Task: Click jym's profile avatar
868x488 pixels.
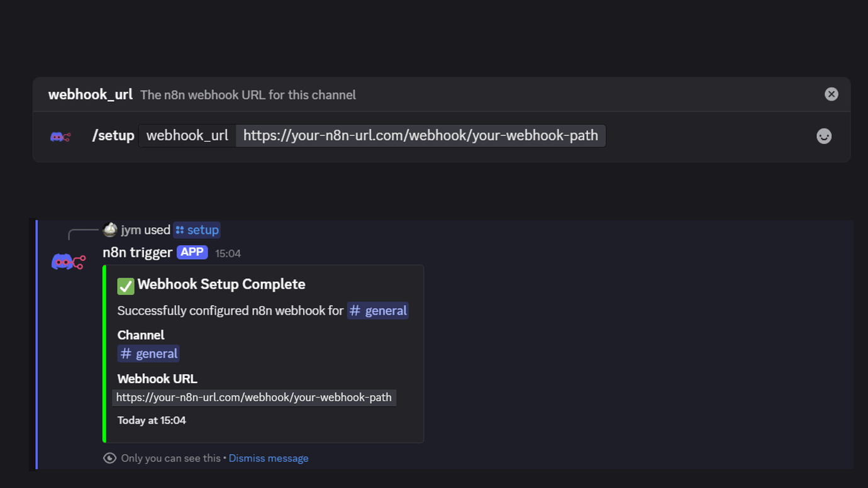Action: pyautogui.click(x=110, y=230)
